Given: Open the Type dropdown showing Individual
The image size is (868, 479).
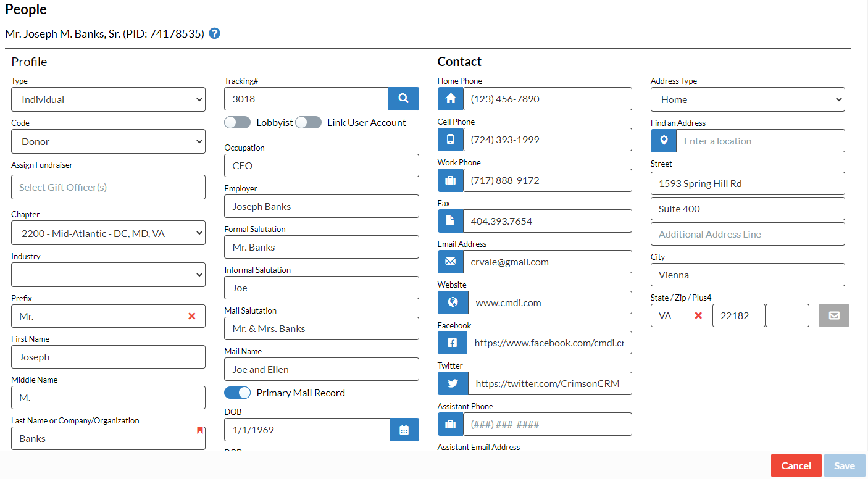Looking at the screenshot, I should [x=108, y=99].
